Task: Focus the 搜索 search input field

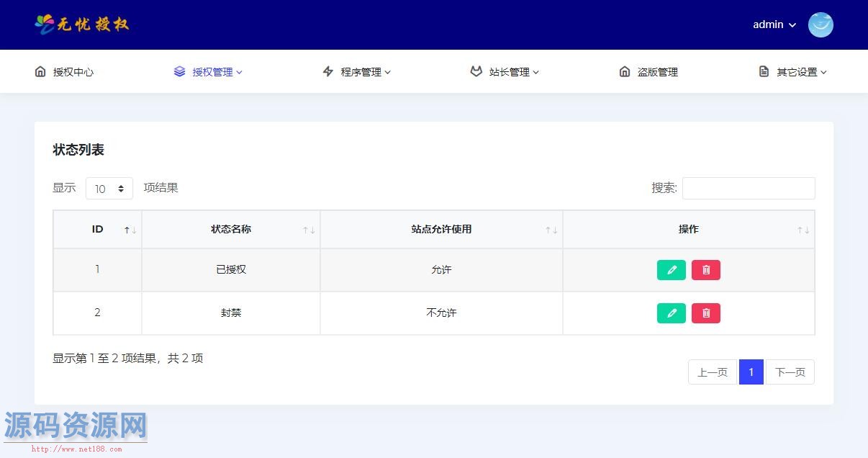Action: pyautogui.click(x=749, y=188)
